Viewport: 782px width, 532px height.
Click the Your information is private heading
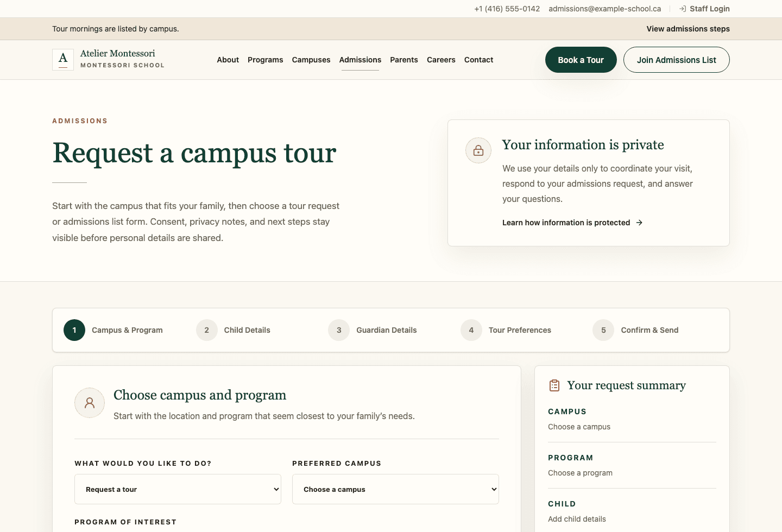click(x=583, y=145)
